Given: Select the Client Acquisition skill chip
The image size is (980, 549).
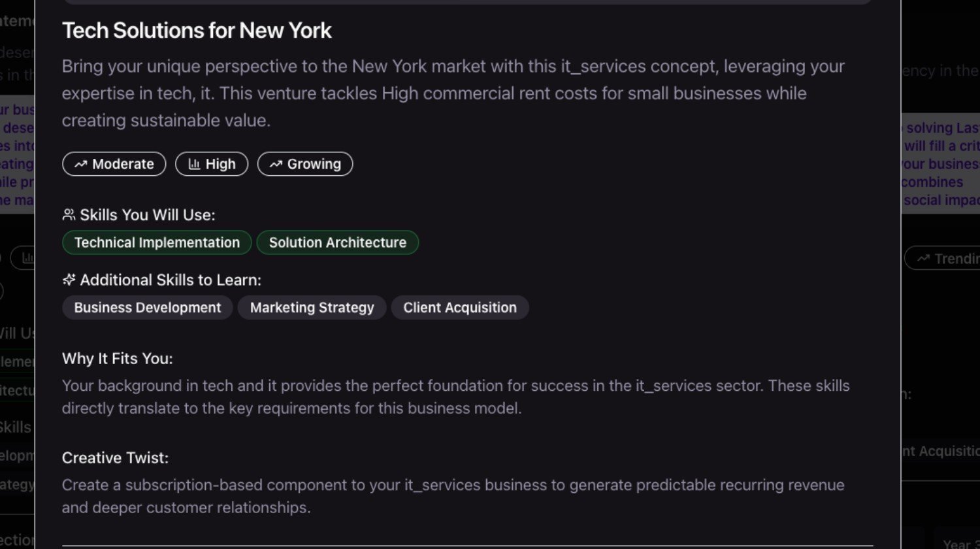Looking at the screenshot, I should pyautogui.click(x=460, y=308).
